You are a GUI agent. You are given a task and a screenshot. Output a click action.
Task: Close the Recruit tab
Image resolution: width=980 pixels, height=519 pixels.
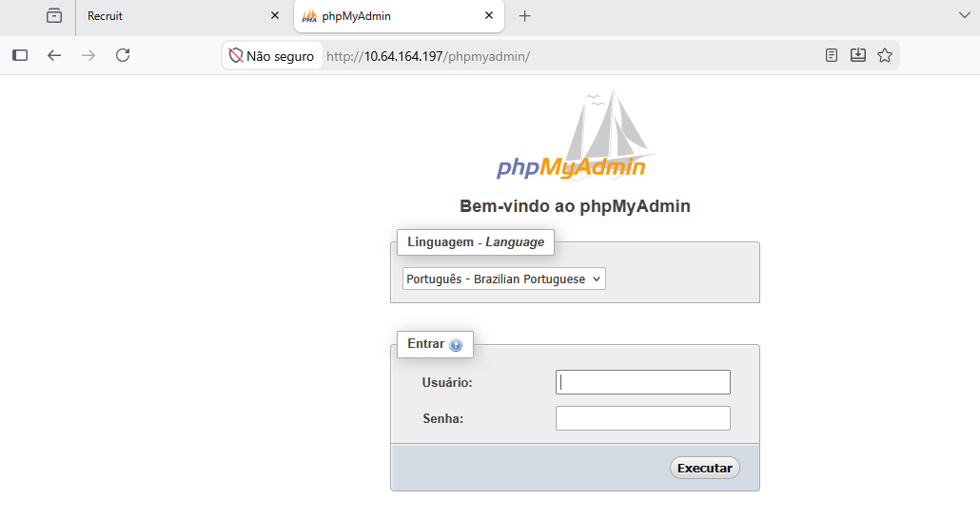pos(275,15)
